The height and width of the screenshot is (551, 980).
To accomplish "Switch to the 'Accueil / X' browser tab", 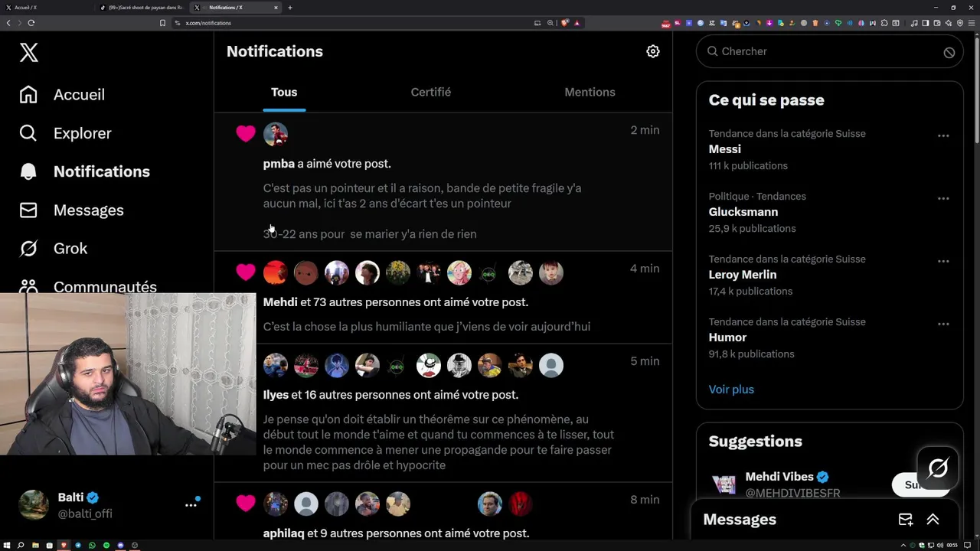I will (46, 8).
